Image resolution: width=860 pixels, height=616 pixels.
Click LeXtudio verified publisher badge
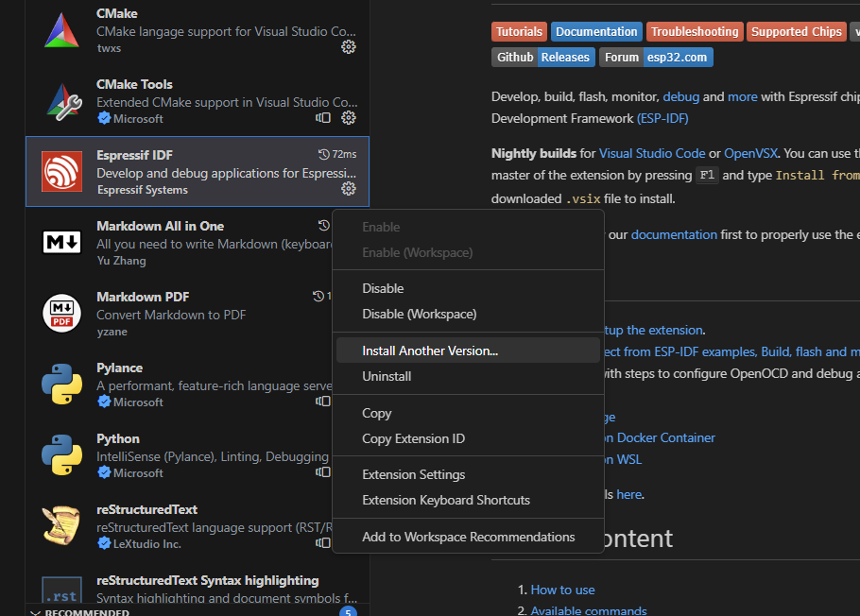click(x=104, y=543)
